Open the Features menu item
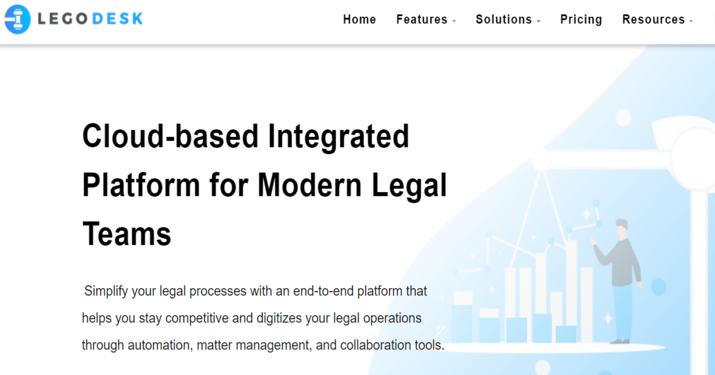The image size is (715, 375). tap(422, 20)
